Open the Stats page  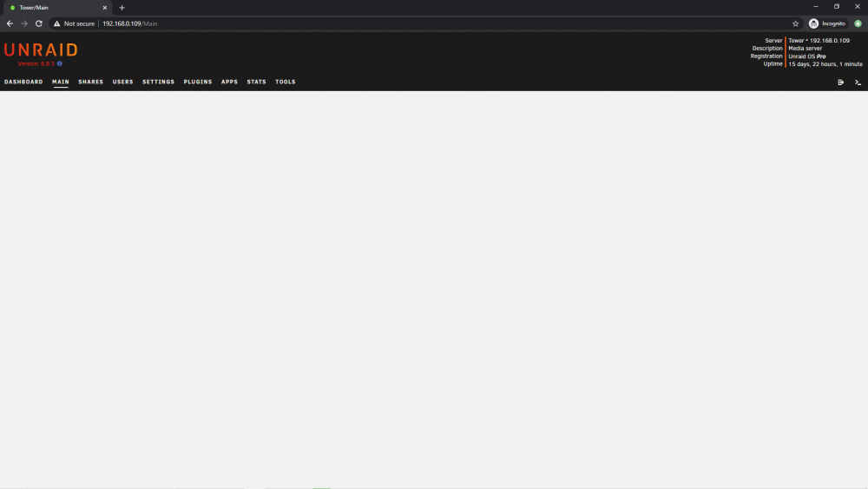point(256,82)
